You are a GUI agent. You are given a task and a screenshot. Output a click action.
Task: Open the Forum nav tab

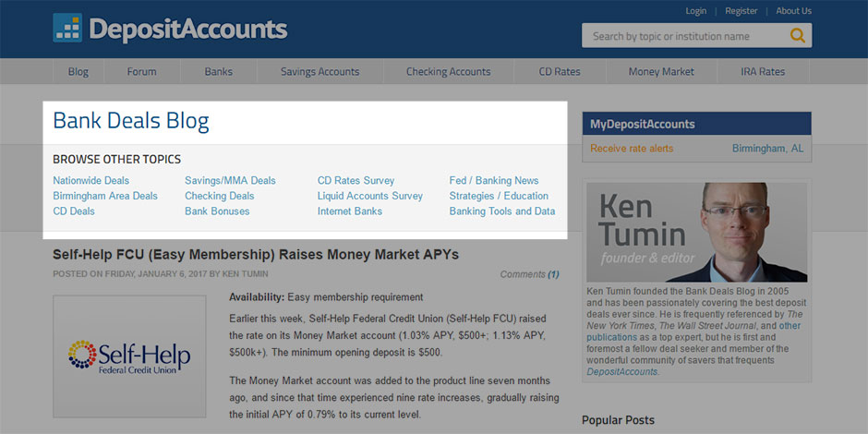(x=141, y=71)
